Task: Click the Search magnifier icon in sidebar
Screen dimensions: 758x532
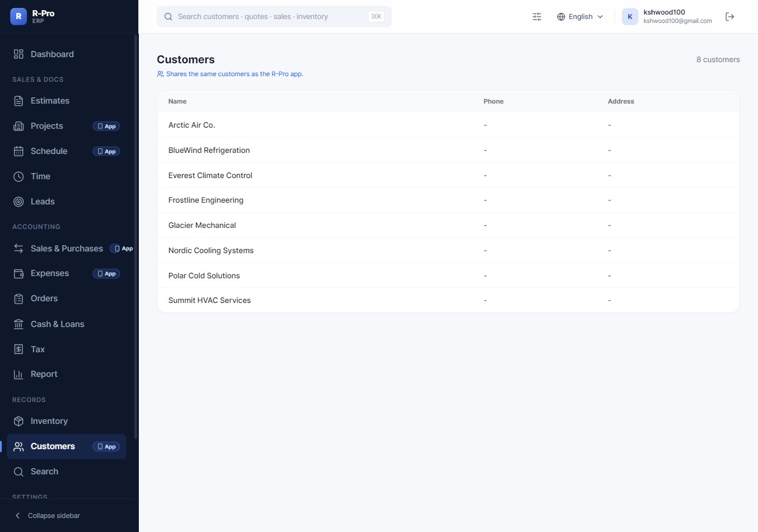Action: click(18, 472)
